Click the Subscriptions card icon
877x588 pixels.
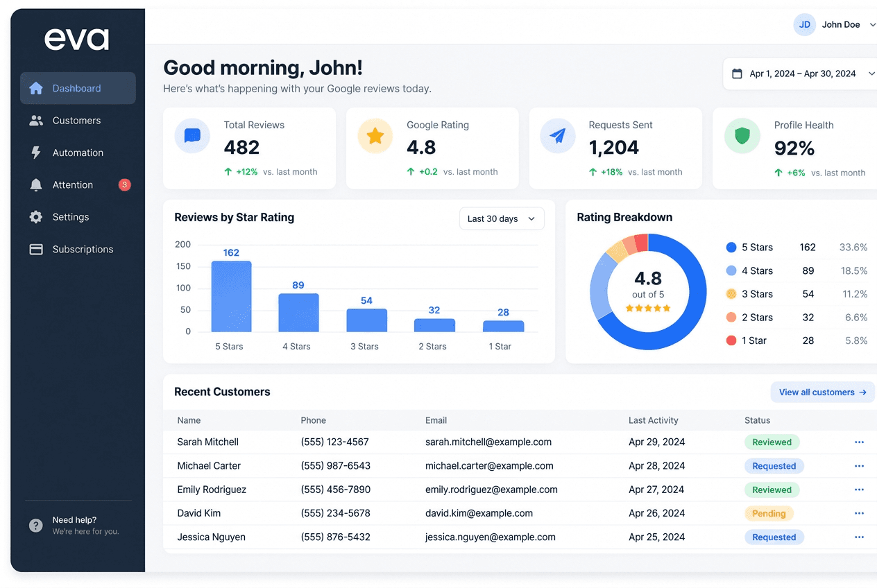pos(36,249)
